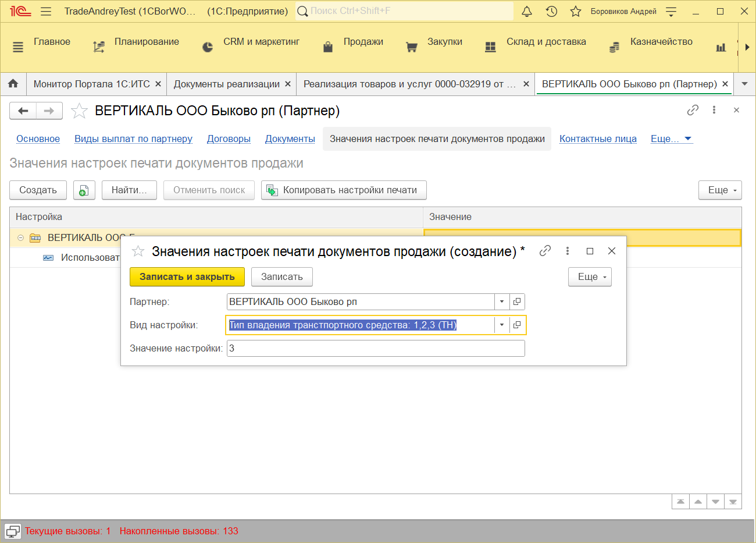Open the Еще menu in dialog
Viewport: 756px width, 543px height.
(590, 277)
